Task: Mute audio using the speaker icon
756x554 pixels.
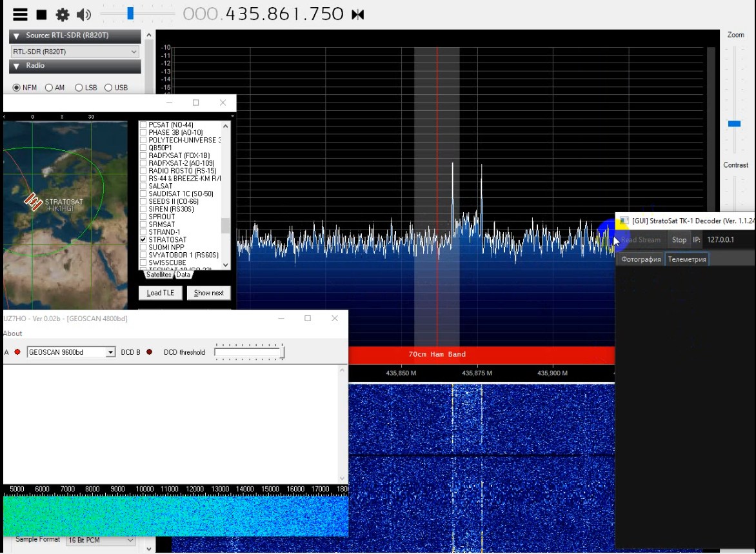Action: (x=84, y=15)
